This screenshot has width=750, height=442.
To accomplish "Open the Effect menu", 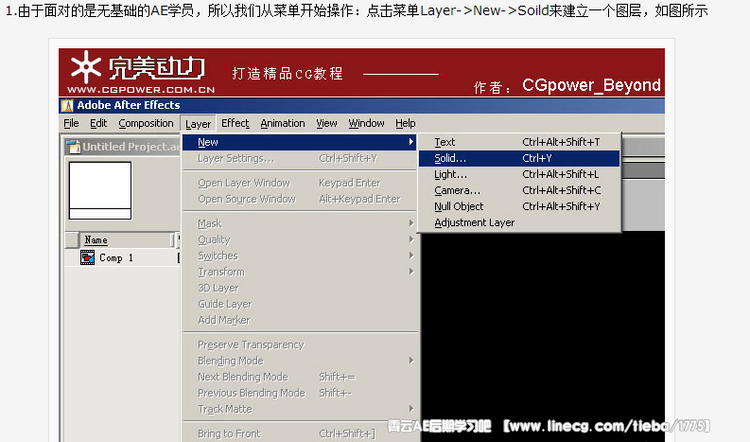I will [x=235, y=123].
